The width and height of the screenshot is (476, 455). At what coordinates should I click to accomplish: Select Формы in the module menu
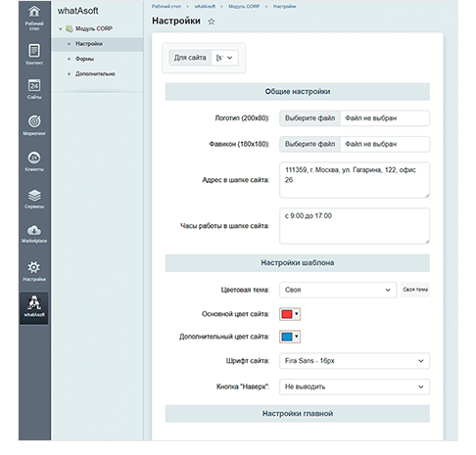pos(84,59)
